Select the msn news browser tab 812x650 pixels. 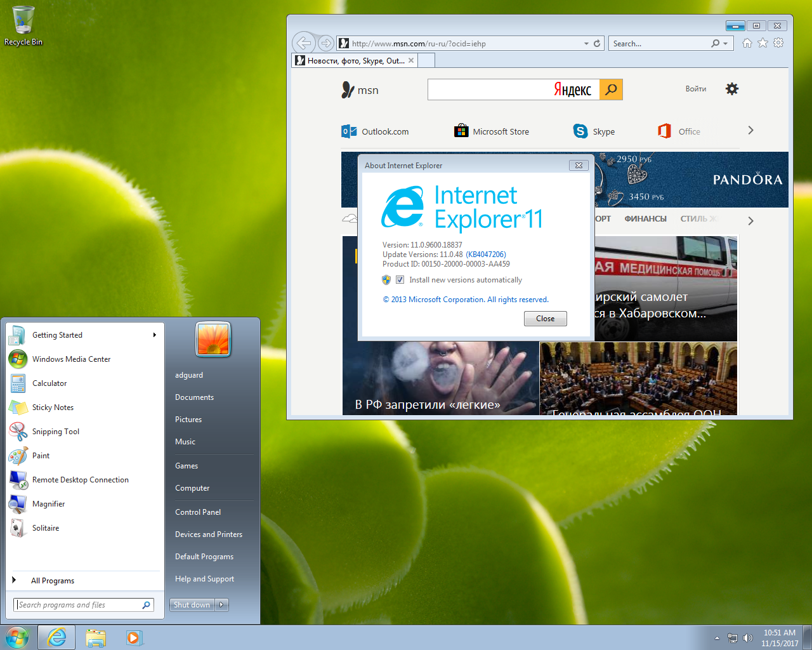(x=354, y=61)
